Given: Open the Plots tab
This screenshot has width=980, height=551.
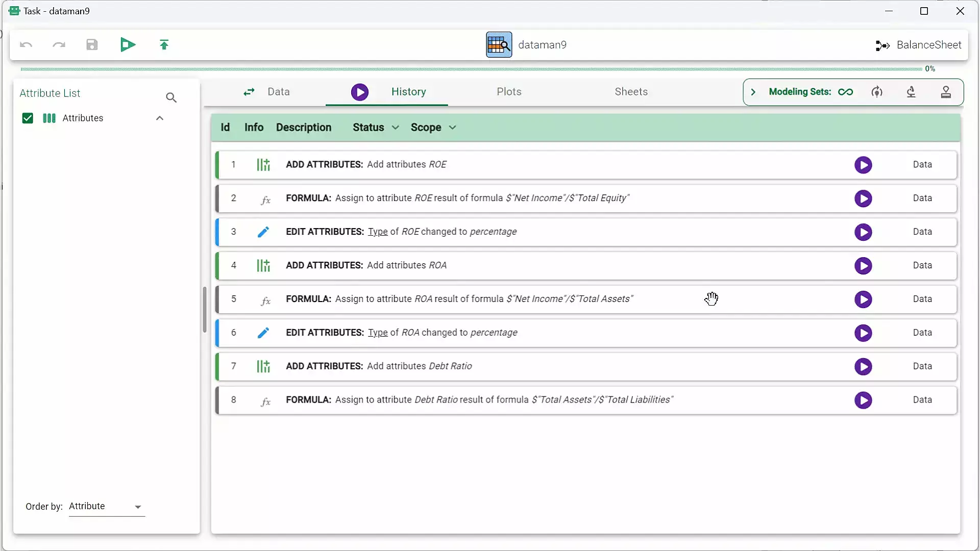Looking at the screenshot, I should click(x=509, y=92).
